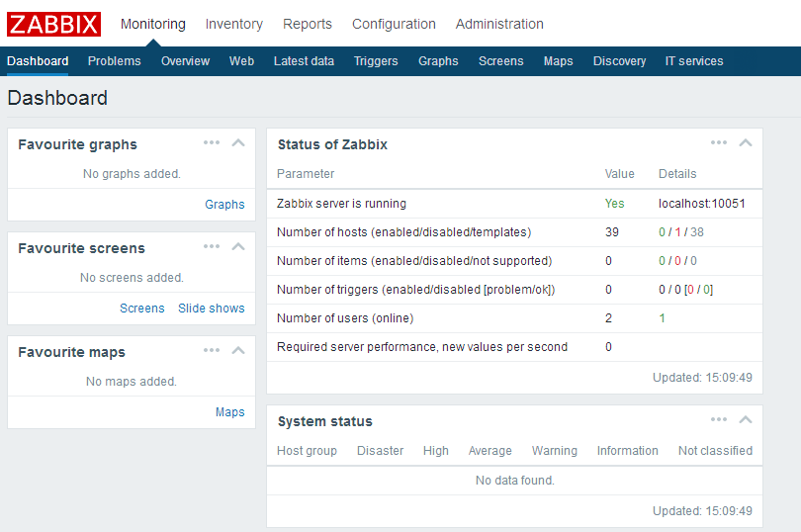Open the Favourite graphs widget options menu
This screenshot has width=801, height=532.
tap(212, 142)
